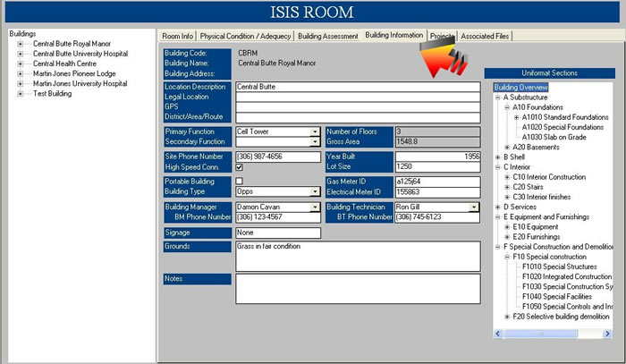Collapse the A Substructure node
Screen dimensions: 626x364
click(x=498, y=97)
